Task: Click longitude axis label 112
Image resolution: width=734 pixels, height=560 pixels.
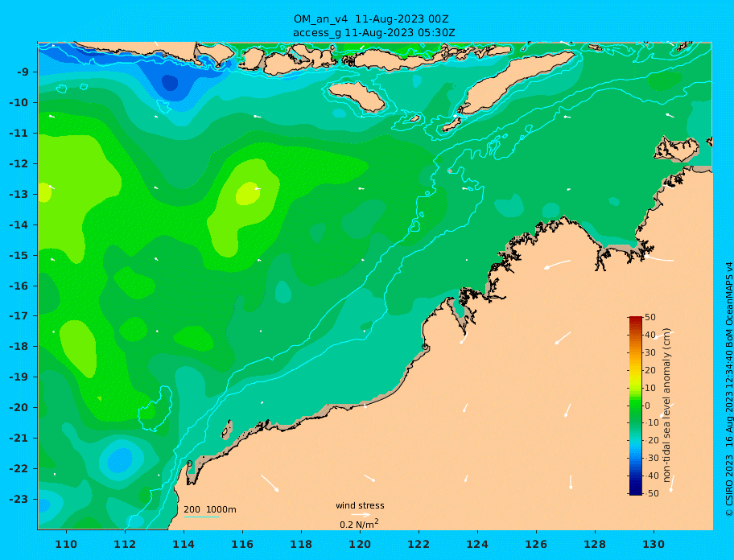Action: [x=125, y=544]
